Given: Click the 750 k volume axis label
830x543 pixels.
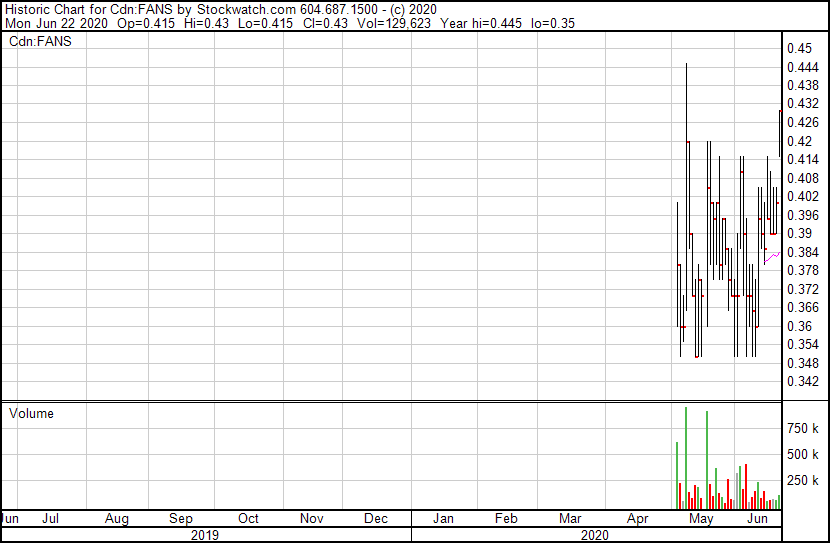Looking at the screenshot, I should point(802,428).
